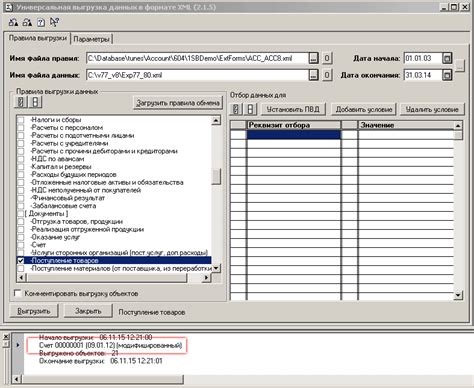474x388 pixels.
Task: Select the Правила выгрузки tab
Action: pyautogui.click(x=37, y=38)
